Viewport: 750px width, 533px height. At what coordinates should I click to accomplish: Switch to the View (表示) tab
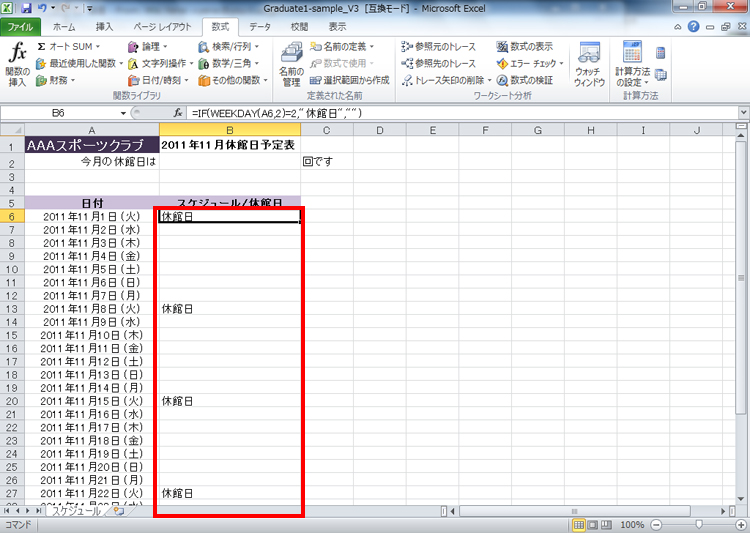tap(337, 27)
